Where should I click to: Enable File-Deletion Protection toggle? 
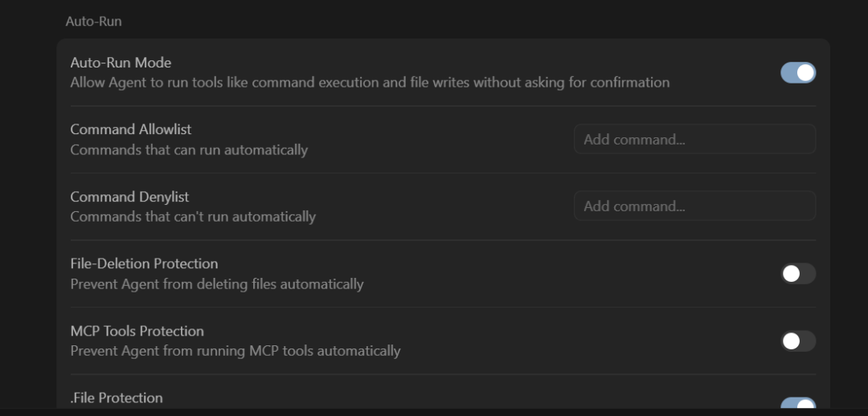pos(798,273)
